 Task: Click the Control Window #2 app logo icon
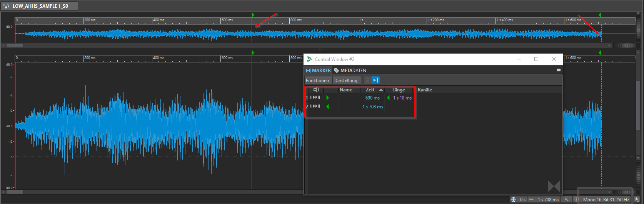[309, 59]
